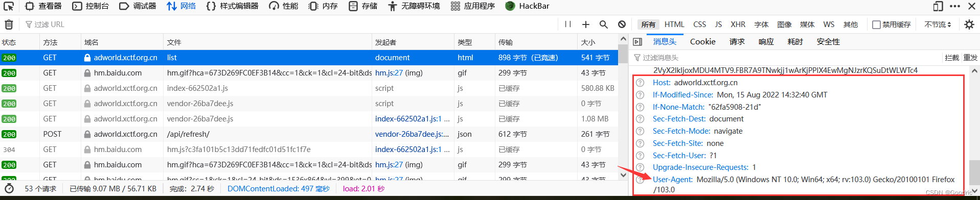980x200 pixels.
Task: Sort by 方法 column header
Action: coord(61,42)
